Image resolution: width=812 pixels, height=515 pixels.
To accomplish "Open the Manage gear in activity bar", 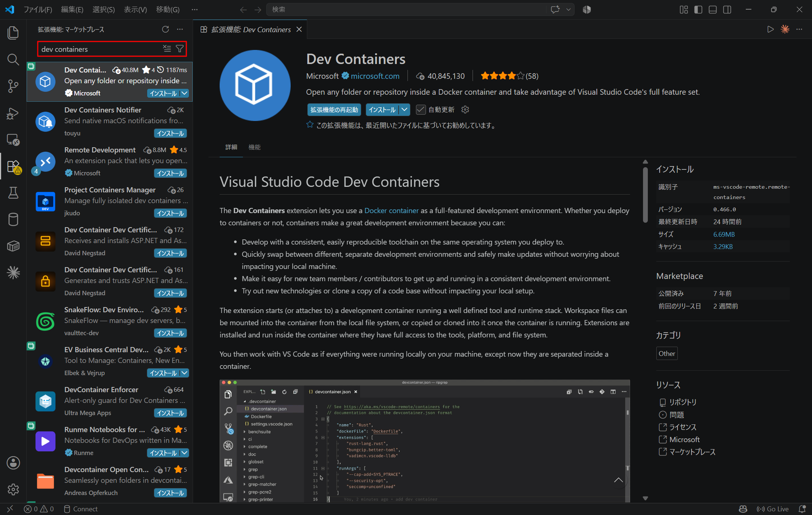I will (x=13, y=489).
